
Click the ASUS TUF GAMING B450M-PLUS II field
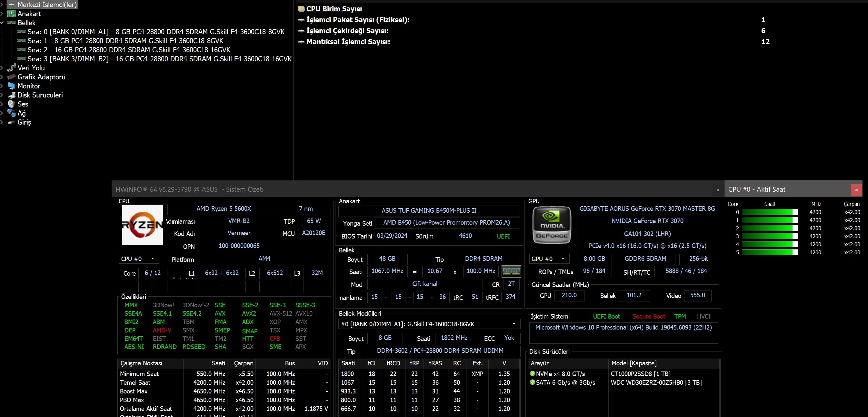click(x=429, y=211)
